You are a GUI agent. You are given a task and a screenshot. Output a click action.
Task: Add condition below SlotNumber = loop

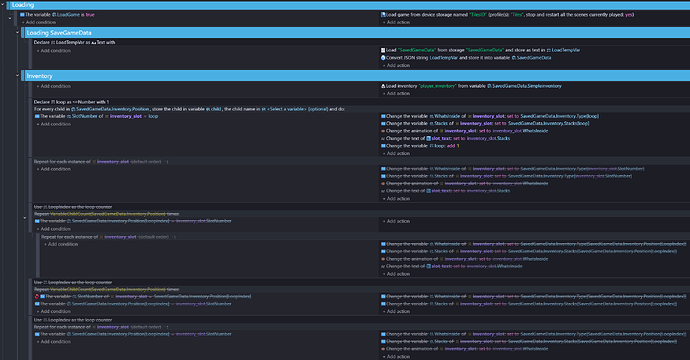point(54,124)
